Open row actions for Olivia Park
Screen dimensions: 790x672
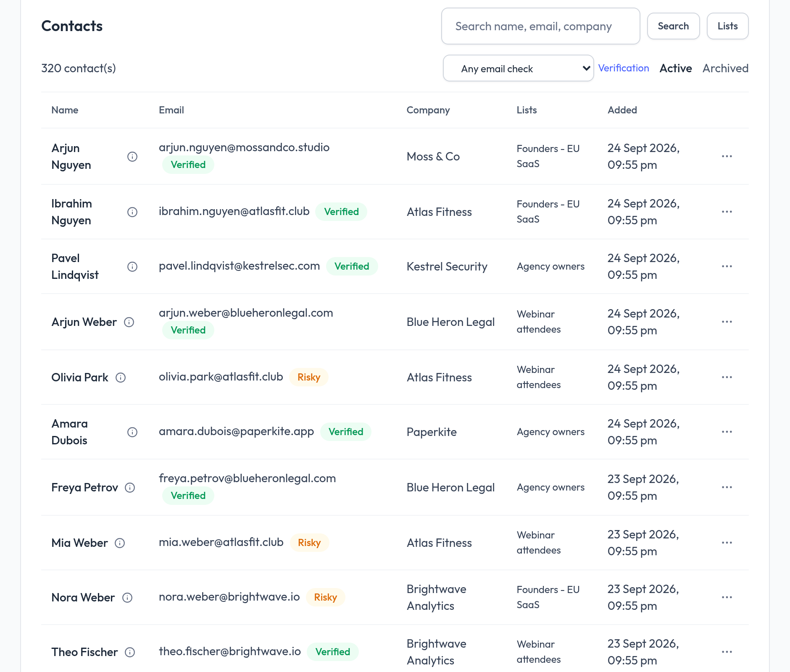[x=727, y=377]
